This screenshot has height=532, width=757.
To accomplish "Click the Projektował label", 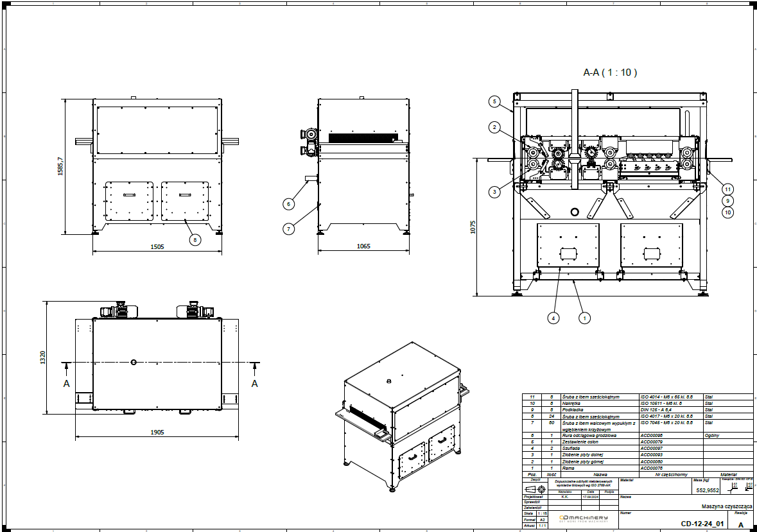I will tap(534, 496).
